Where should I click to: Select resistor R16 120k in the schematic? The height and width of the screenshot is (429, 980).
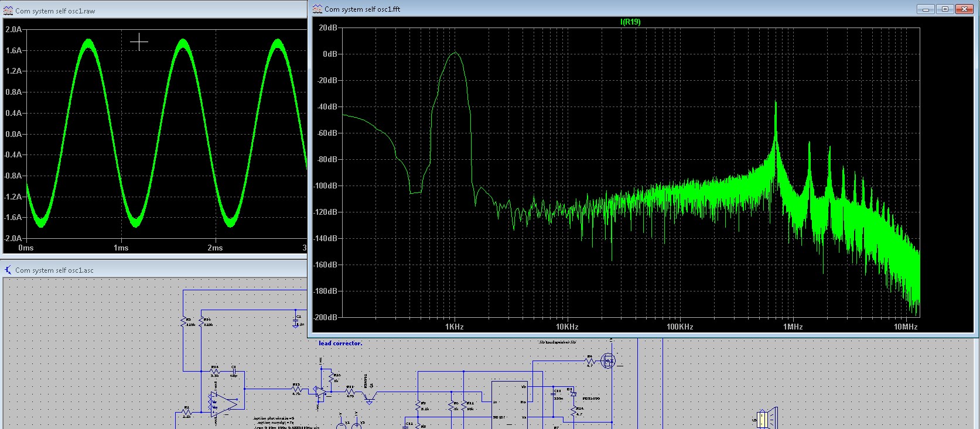coord(201,321)
